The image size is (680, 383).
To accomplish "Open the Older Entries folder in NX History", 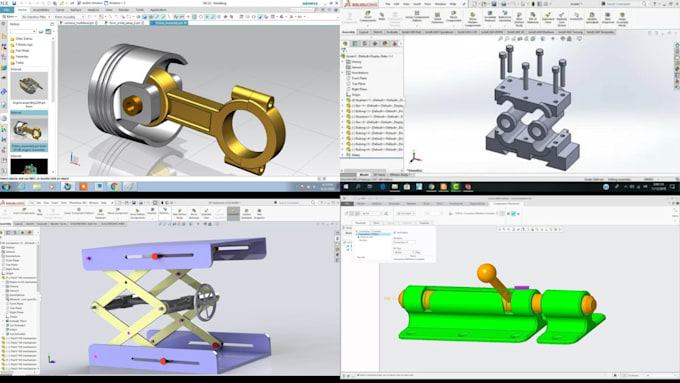I will 21,39.
